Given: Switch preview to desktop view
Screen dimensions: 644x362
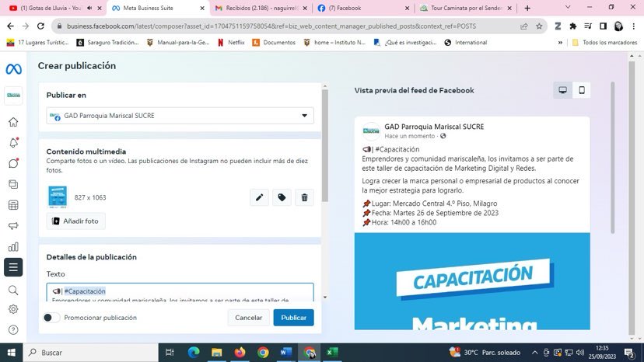Looking at the screenshot, I should point(562,90).
